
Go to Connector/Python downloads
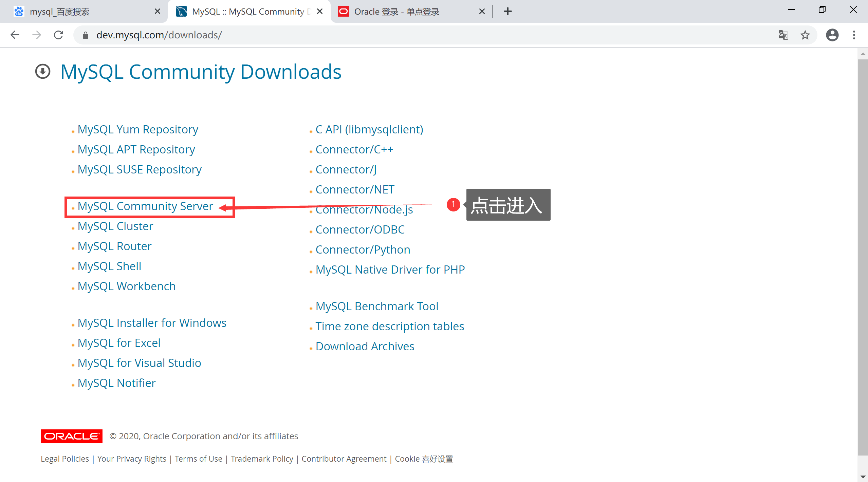click(x=363, y=250)
